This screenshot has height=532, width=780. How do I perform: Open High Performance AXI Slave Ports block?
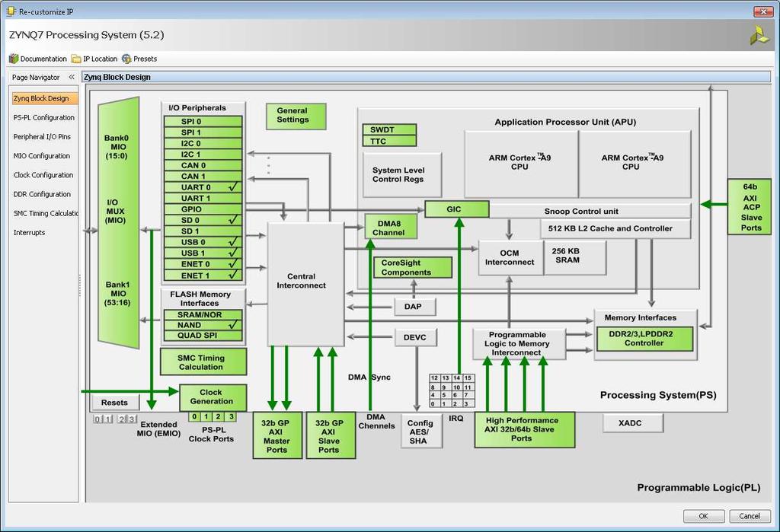(524, 429)
